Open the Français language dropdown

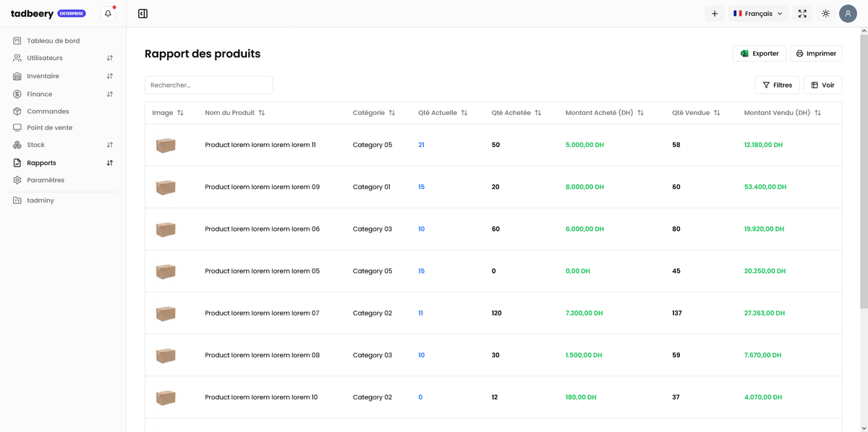(x=757, y=14)
